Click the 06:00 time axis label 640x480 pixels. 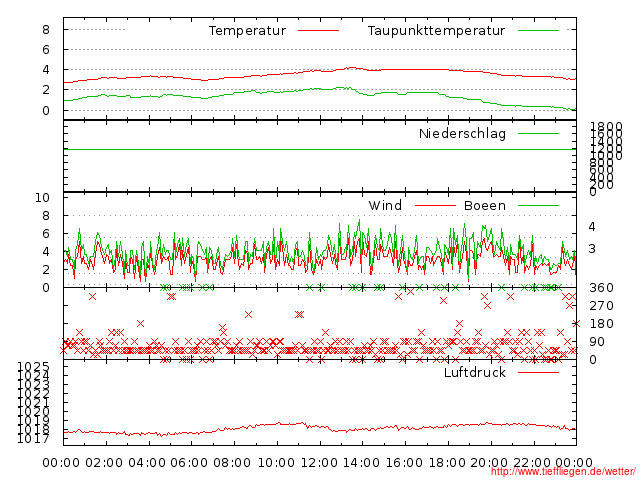point(189,462)
